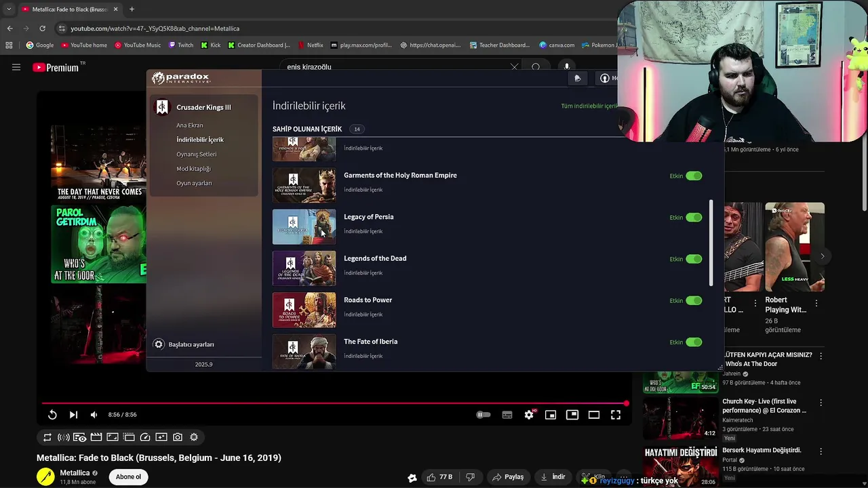
Task: Open Tüm indirilebilir içerik link
Action: pos(589,106)
